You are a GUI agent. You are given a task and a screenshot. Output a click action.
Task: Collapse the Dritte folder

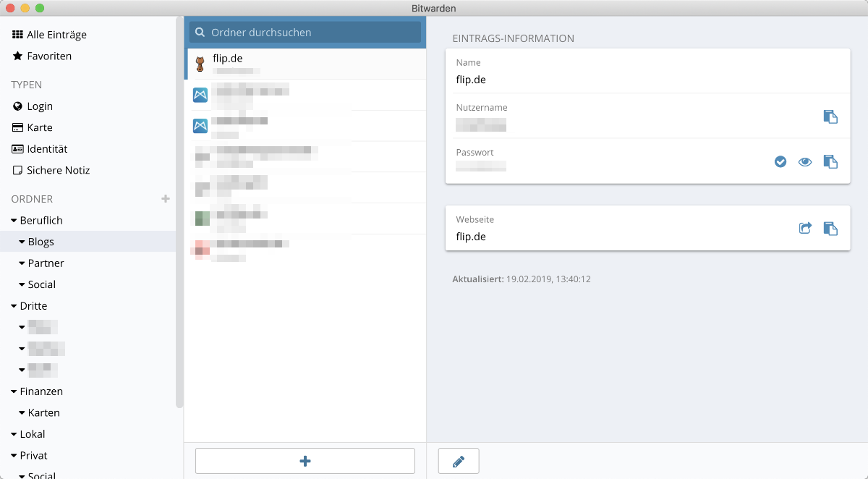(14, 306)
